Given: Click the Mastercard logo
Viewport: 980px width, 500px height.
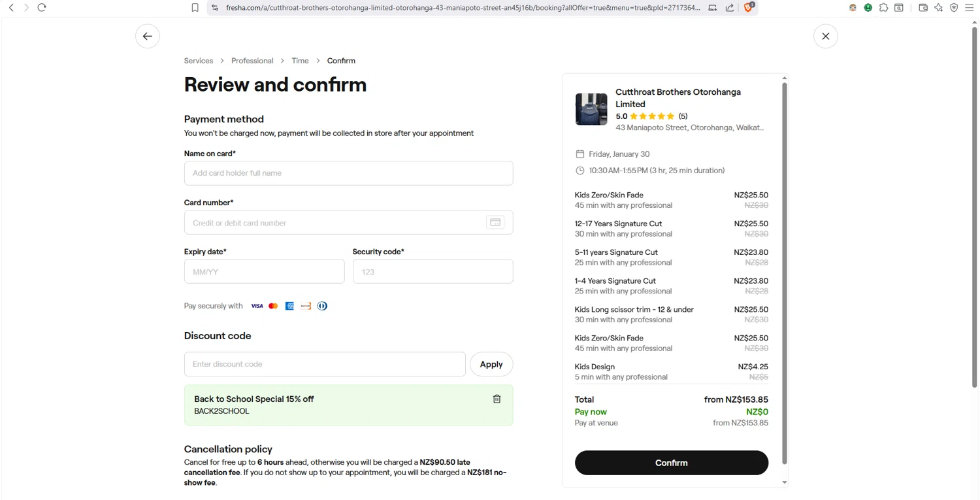Looking at the screenshot, I should pyautogui.click(x=273, y=306).
